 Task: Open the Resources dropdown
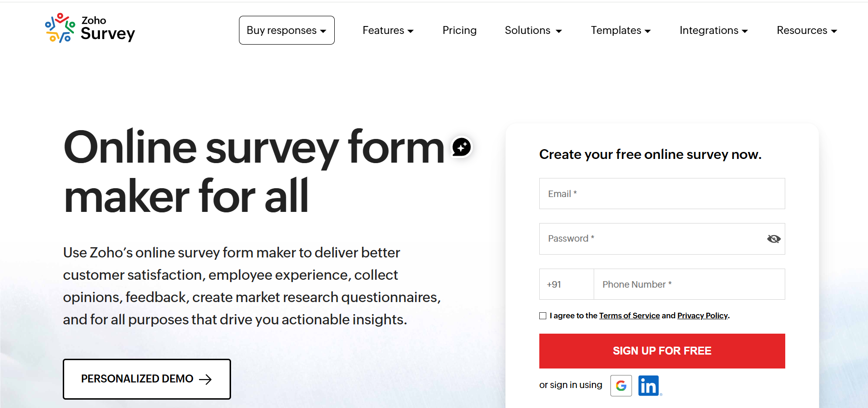(x=807, y=30)
